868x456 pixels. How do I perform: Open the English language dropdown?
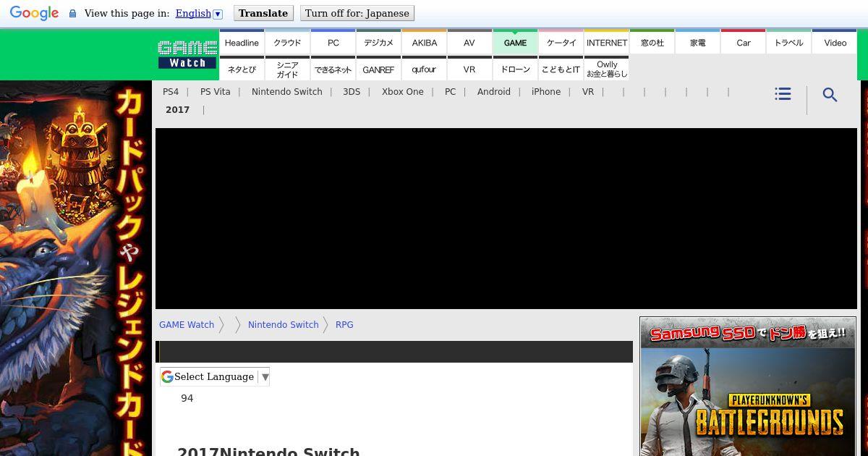[199, 13]
